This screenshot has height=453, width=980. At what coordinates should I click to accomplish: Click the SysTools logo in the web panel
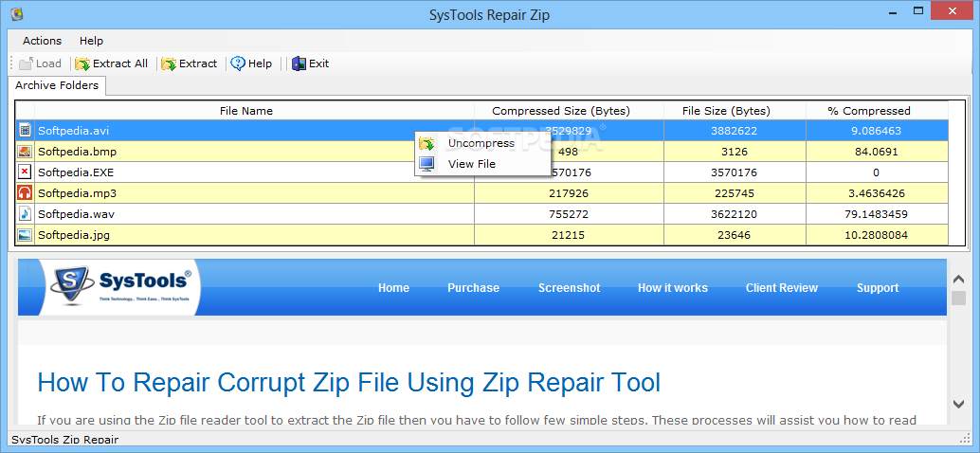coord(120,285)
